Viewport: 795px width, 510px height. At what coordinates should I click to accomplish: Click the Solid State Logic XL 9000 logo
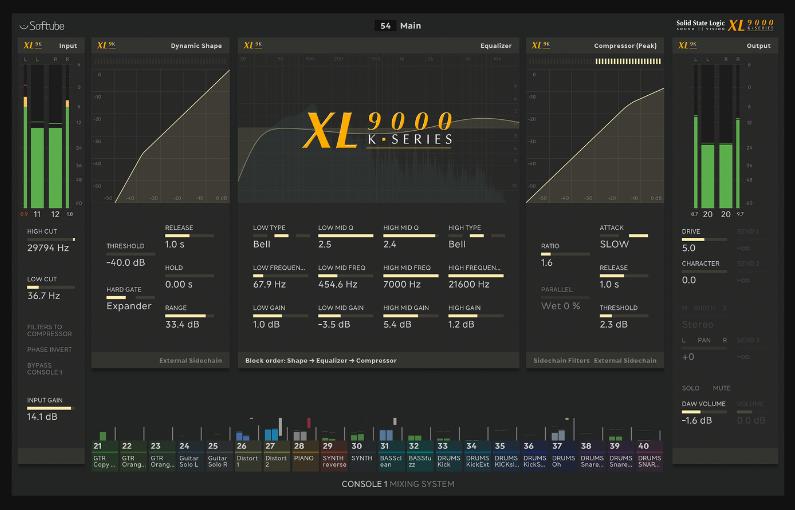click(x=725, y=25)
